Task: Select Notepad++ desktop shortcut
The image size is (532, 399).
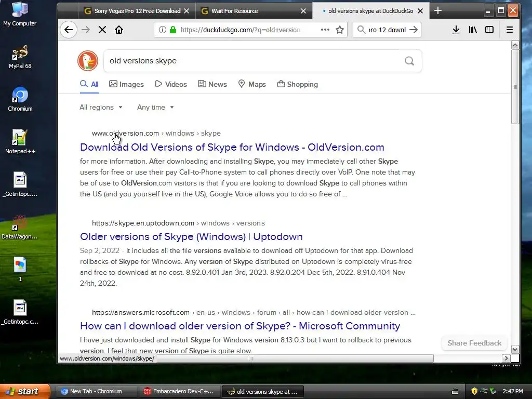Action: pyautogui.click(x=20, y=142)
